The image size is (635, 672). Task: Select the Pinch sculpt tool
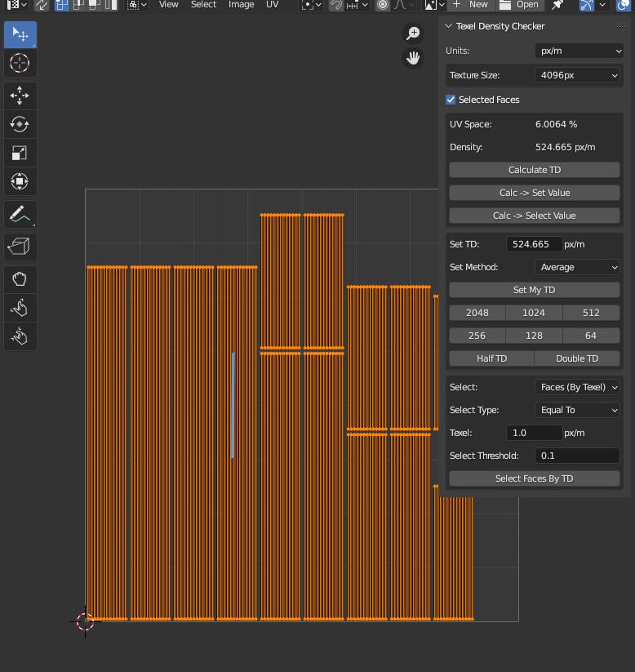pos(20,336)
